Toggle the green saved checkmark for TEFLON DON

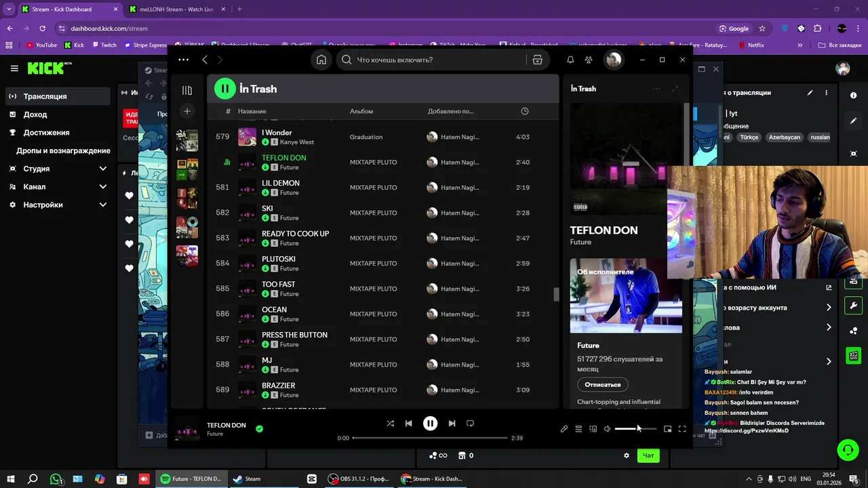(x=259, y=428)
